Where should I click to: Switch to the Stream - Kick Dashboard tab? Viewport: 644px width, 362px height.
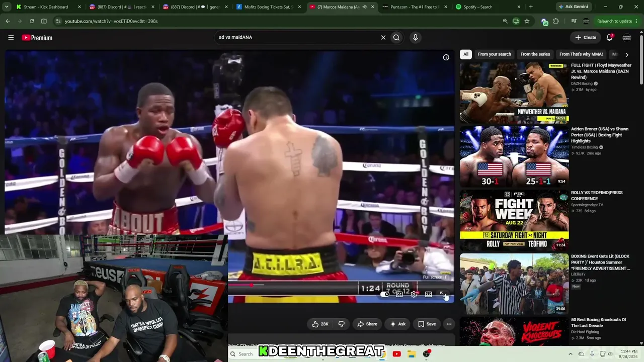click(46, 7)
